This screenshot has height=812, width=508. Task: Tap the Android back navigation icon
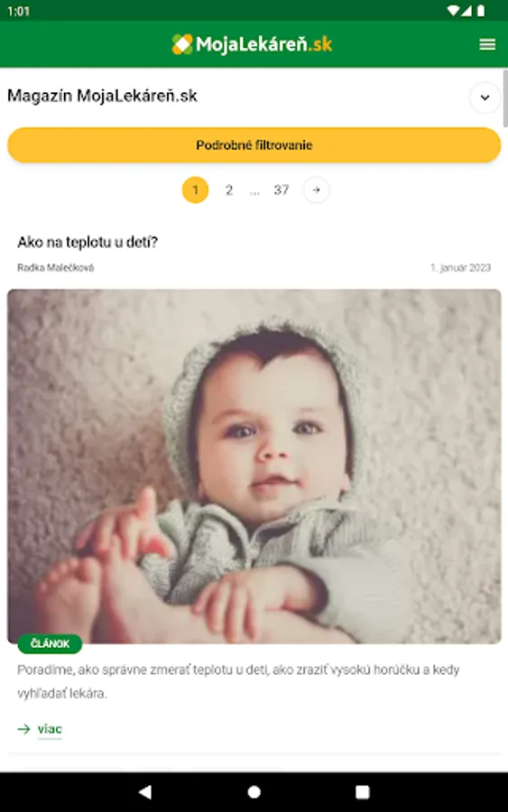pyautogui.click(x=145, y=792)
